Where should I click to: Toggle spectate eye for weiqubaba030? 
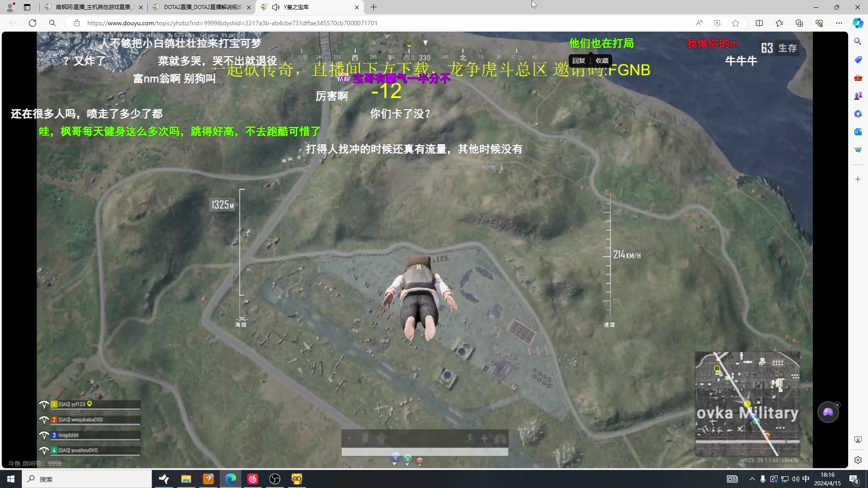44,420
